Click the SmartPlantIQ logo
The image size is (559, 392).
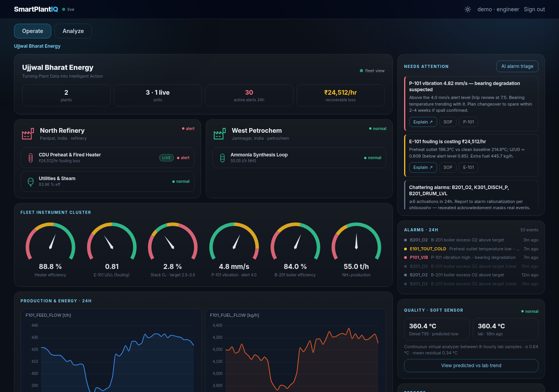36,9
